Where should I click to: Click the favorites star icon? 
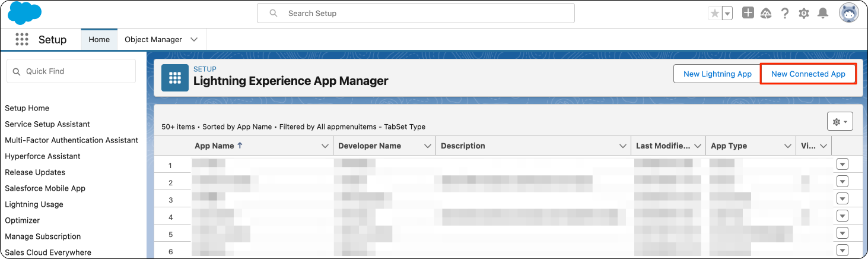point(715,13)
